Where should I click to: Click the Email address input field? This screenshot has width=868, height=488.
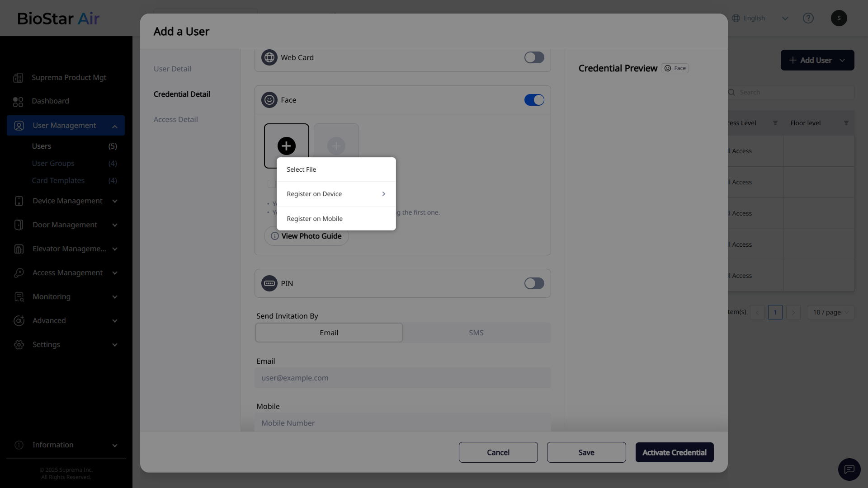tap(402, 378)
